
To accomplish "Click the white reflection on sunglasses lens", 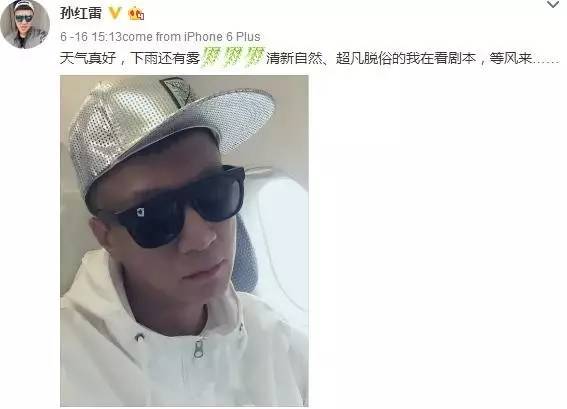I will click(140, 212).
